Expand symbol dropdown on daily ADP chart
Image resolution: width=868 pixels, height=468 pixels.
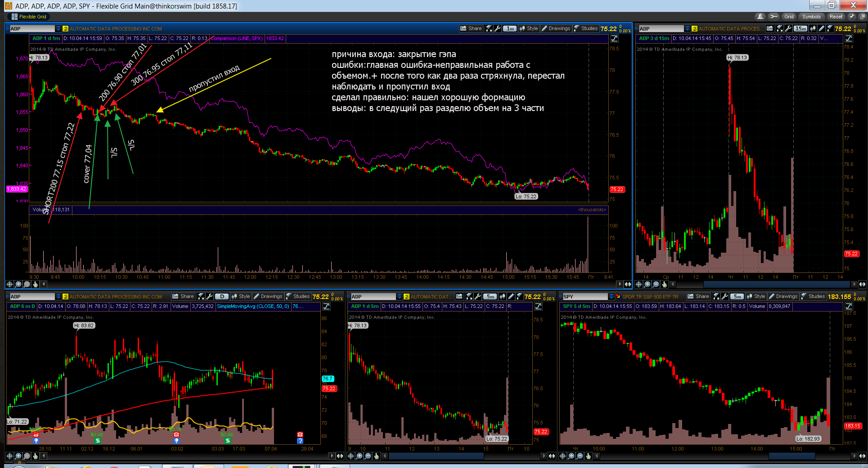(x=58, y=297)
